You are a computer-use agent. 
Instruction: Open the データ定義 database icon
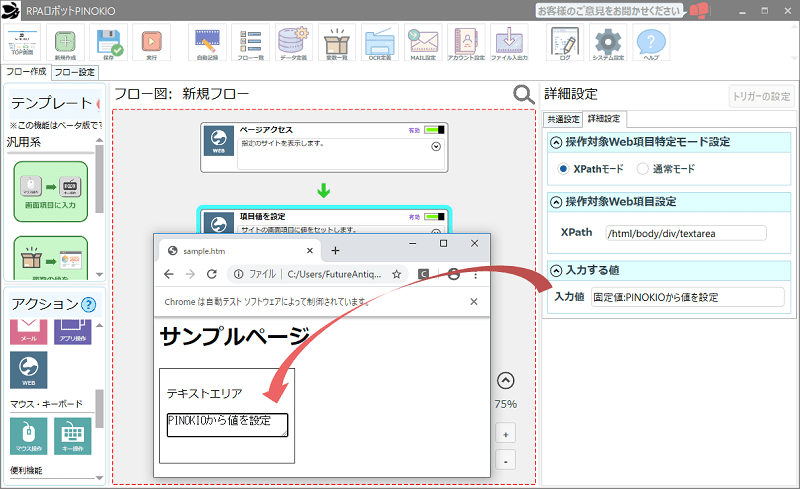coord(293,43)
